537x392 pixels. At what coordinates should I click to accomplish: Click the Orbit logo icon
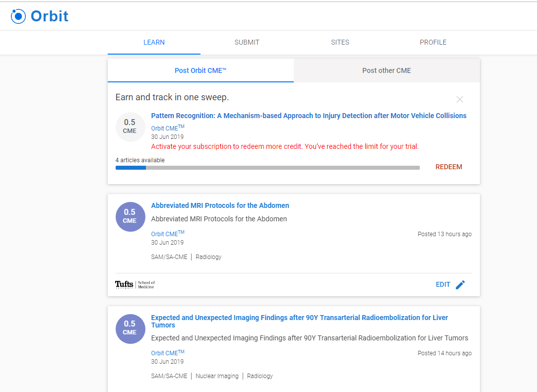coord(18,16)
